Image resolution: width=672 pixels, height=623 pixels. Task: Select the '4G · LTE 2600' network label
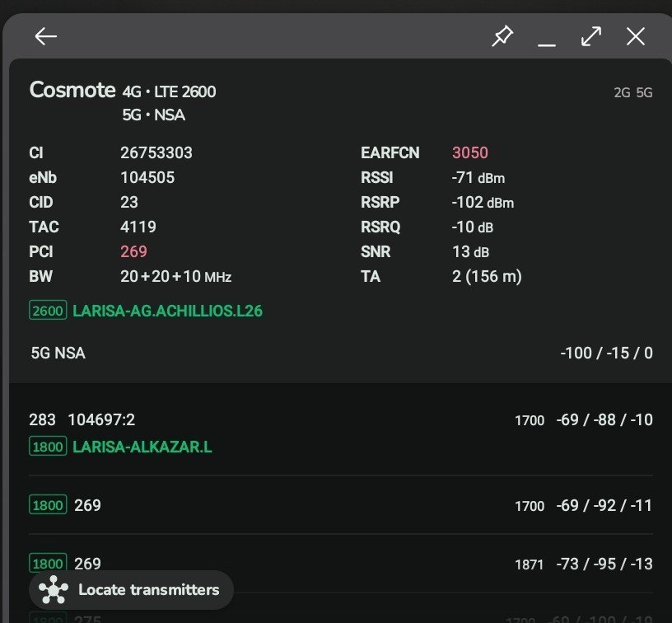click(169, 91)
